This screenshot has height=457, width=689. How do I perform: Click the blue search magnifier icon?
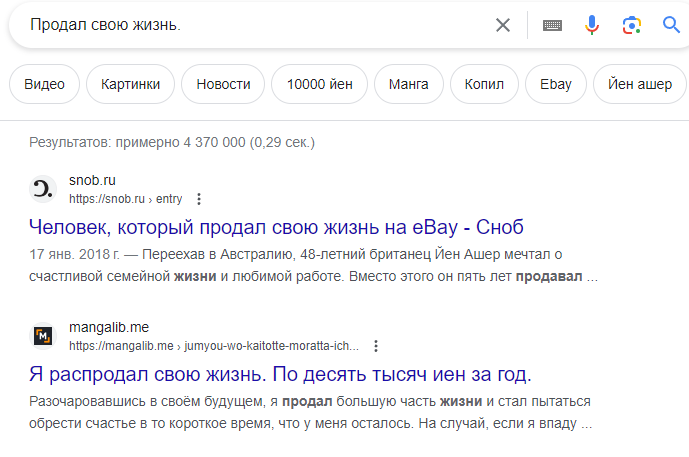click(671, 25)
